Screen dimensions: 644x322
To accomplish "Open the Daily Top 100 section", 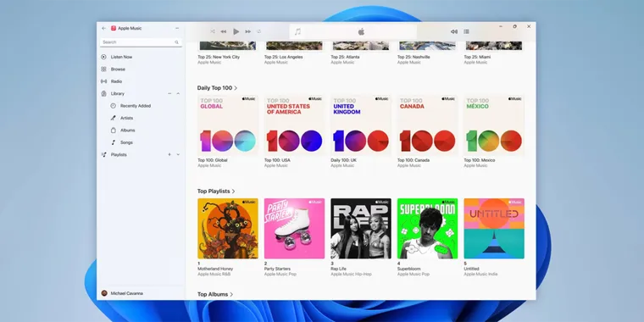I will [x=217, y=88].
